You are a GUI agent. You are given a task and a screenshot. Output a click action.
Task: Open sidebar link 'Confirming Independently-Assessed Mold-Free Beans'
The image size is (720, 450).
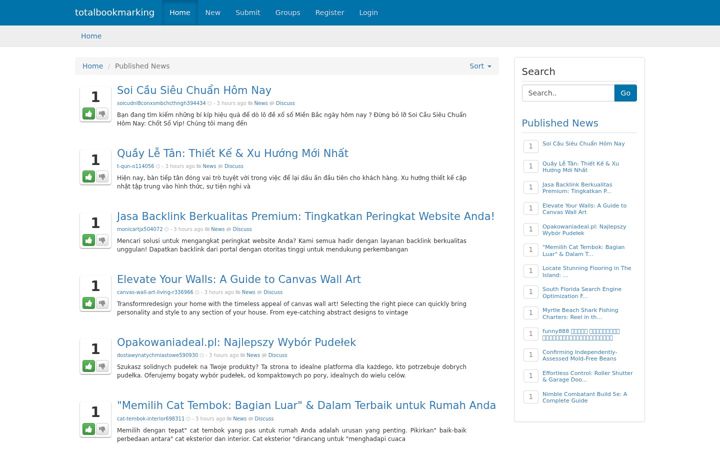tap(579, 355)
